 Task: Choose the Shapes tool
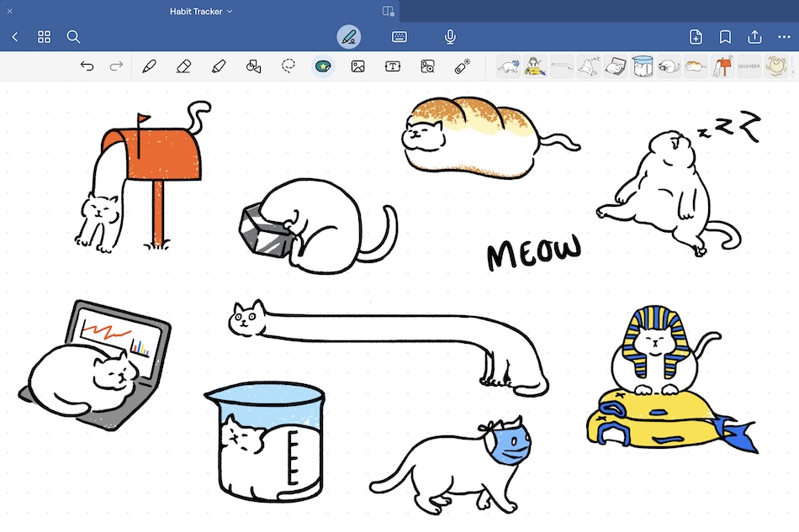point(253,66)
